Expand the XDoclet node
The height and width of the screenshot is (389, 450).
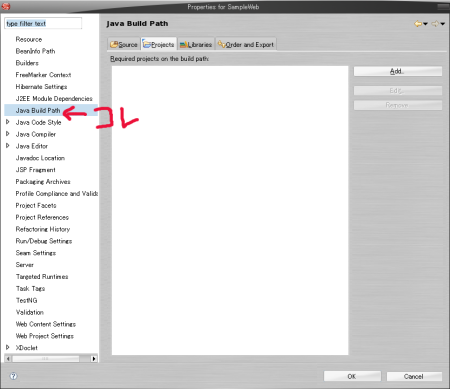tap(8, 347)
